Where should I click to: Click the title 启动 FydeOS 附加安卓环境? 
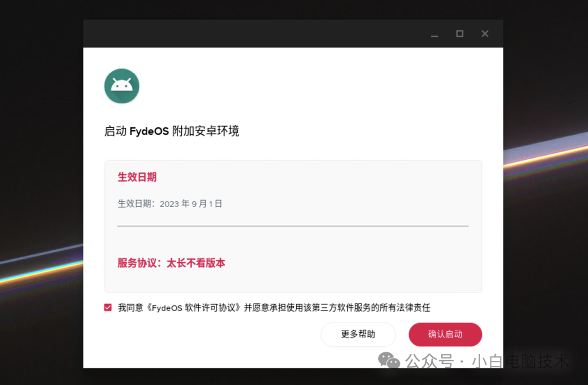pyautogui.click(x=171, y=131)
